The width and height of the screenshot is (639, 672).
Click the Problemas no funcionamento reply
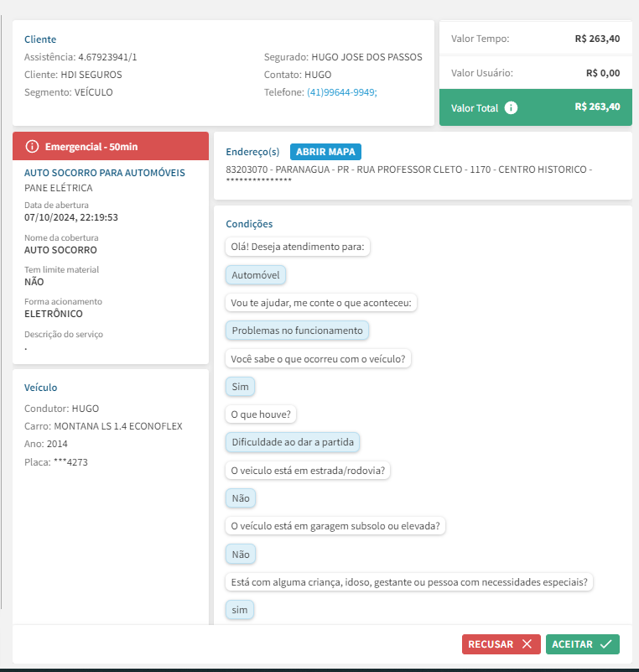point(297,331)
